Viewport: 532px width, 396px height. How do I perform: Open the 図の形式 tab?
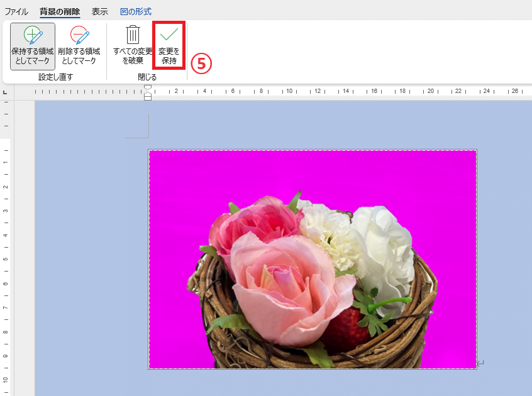(136, 11)
